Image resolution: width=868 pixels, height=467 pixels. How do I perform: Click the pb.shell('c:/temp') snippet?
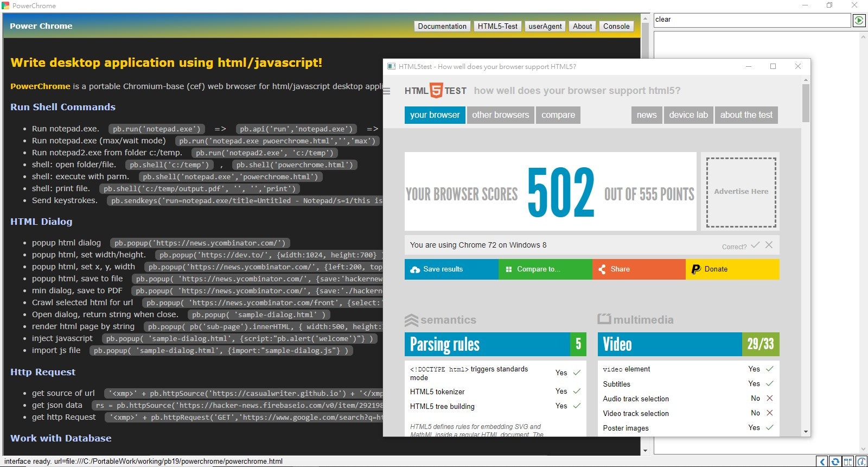[x=169, y=165]
